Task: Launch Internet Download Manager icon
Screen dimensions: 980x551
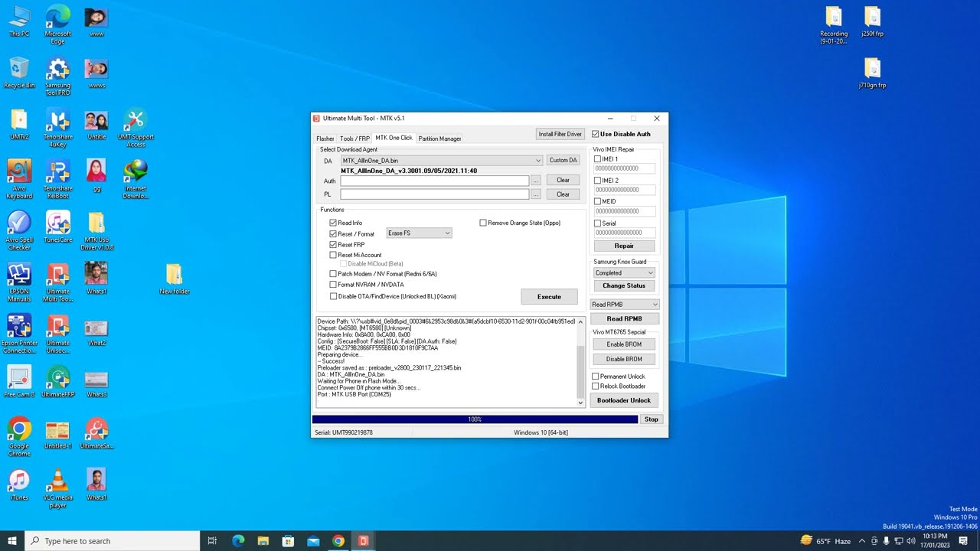Action: [136, 179]
